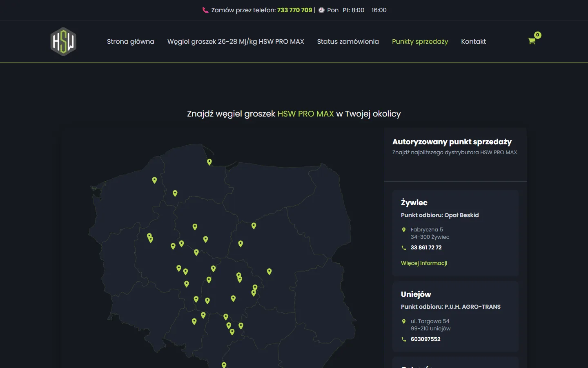Open Status zamówienia page
This screenshot has width=588, height=368.
coord(348,41)
